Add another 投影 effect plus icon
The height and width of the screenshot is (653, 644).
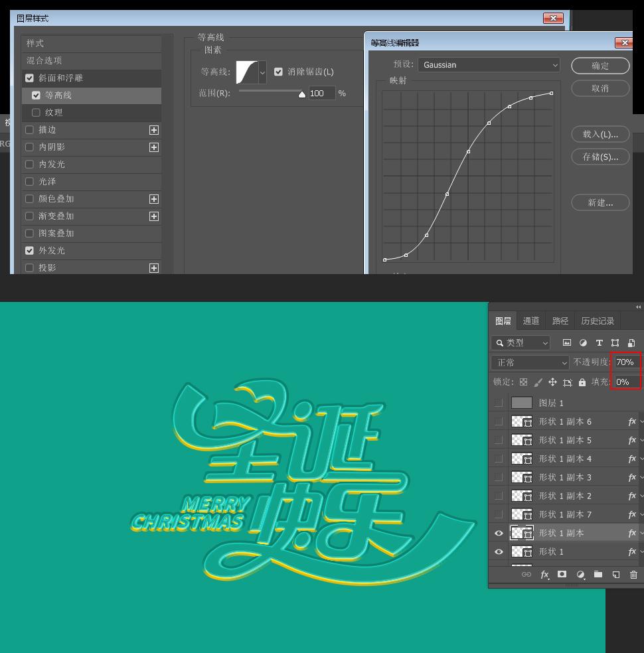pos(154,268)
